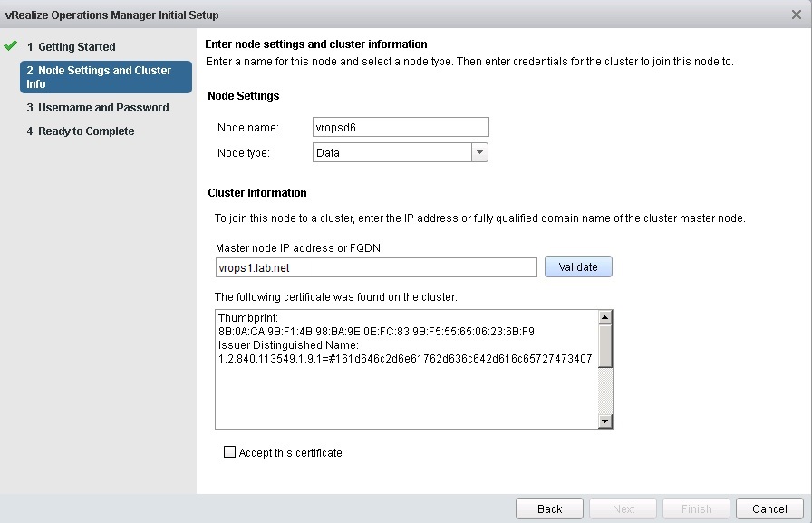Select Data in the Node type combo box

(x=390, y=152)
